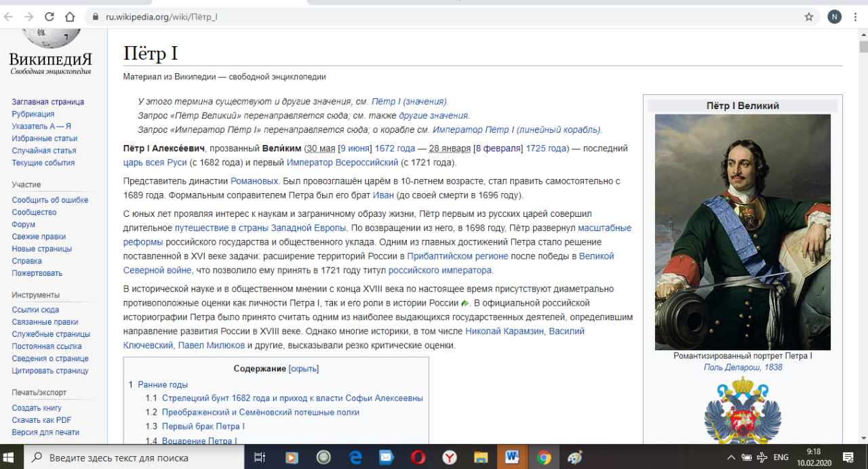Click Цитировать страницу link
The width and height of the screenshot is (868, 469).
pos(50,371)
